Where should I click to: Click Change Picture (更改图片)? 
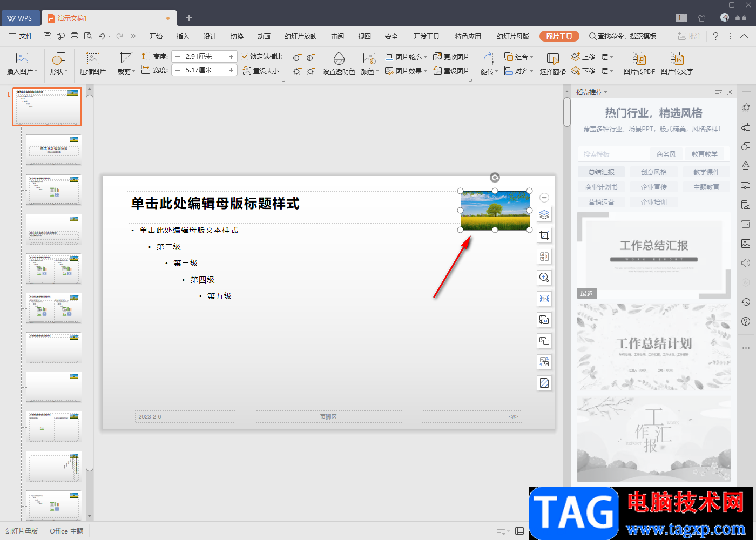(451, 57)
